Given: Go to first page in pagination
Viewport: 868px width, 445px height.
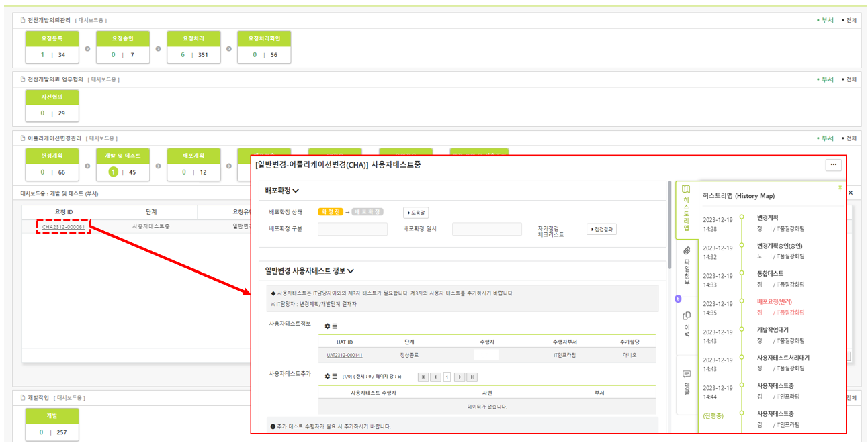Looking at the screenshot, I should click(x=423, y=377).
